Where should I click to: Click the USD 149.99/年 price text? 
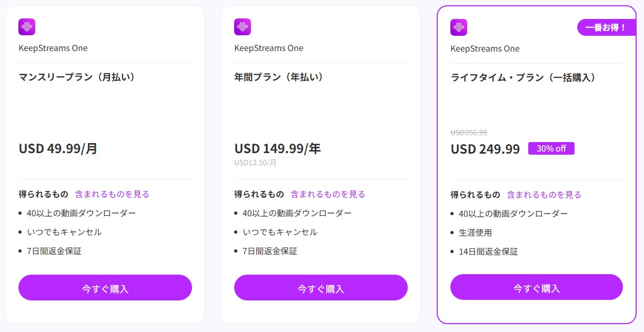(278, 149)
